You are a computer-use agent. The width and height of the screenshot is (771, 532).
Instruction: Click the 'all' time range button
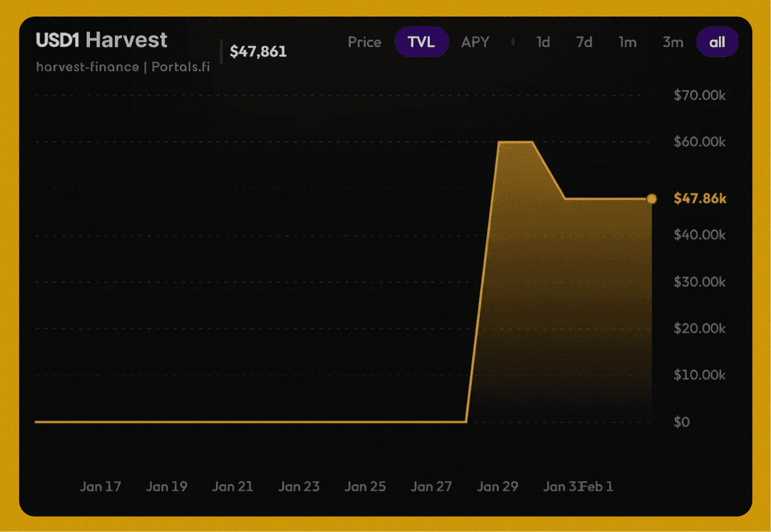717,42
